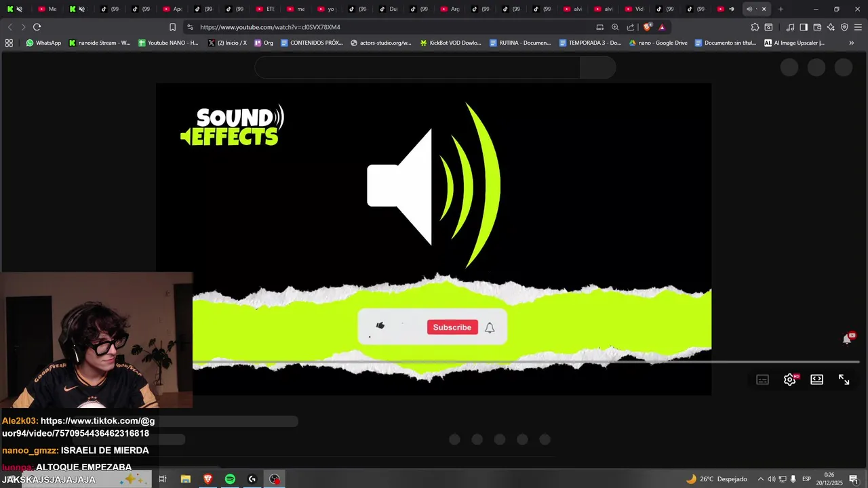Open the 'CONTENIDOS PRÓX...' document bookmark
Image resolution: width=868 pixels, height=488 pixels.
click(311, 43)
